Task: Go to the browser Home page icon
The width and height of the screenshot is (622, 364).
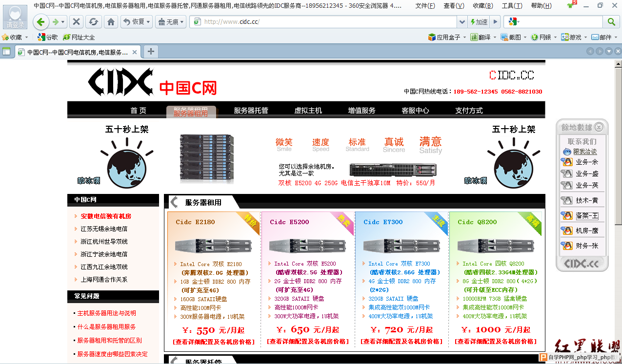Action: [111, 22]
